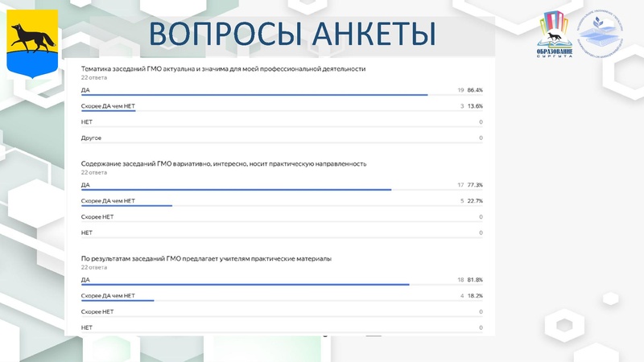Click 'Скорее ДА чем НЕТ' in the Тематика question
The image size is (644, 362).
coord(108,106)
